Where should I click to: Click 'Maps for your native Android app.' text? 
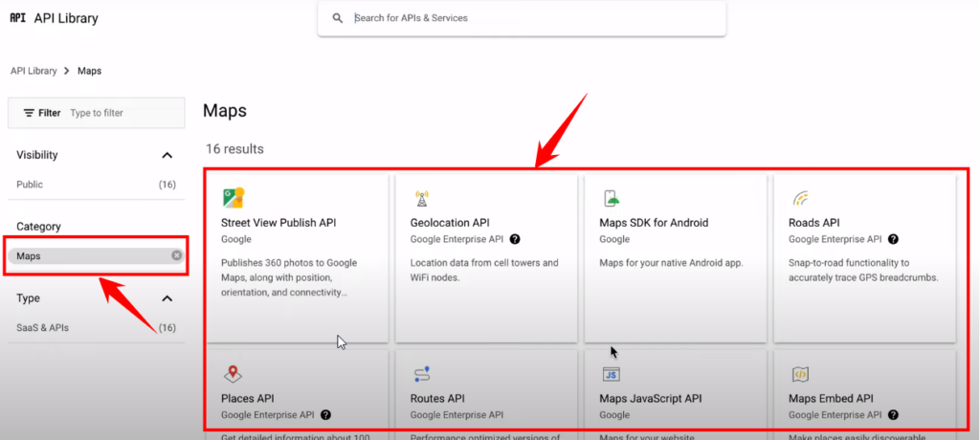click(x=671, y=262)
